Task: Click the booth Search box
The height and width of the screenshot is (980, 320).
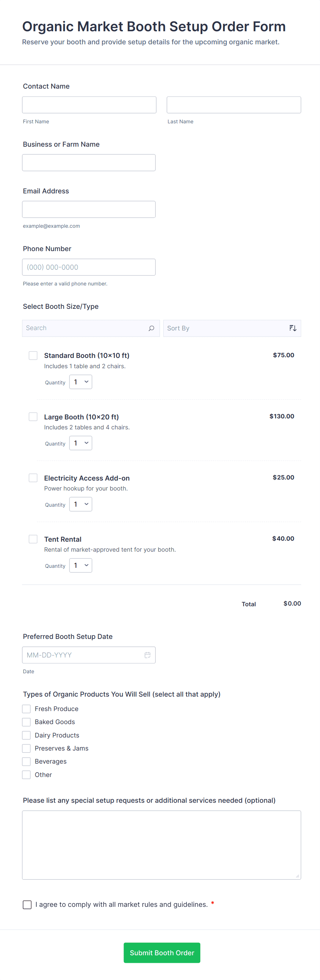Action: 86,328
